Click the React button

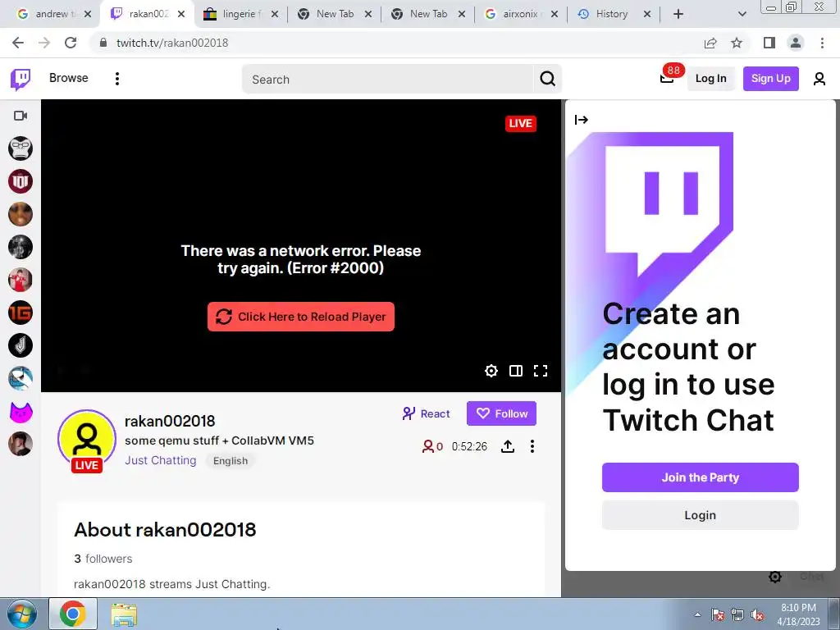click(x=426, y=413)
